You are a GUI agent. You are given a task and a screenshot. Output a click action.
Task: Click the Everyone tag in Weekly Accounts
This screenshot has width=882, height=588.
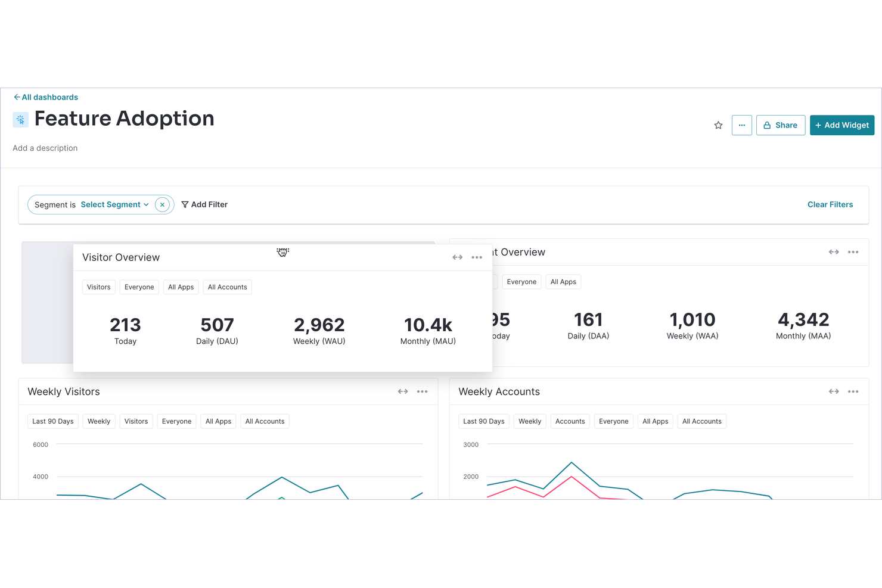(x=613, y=421)
